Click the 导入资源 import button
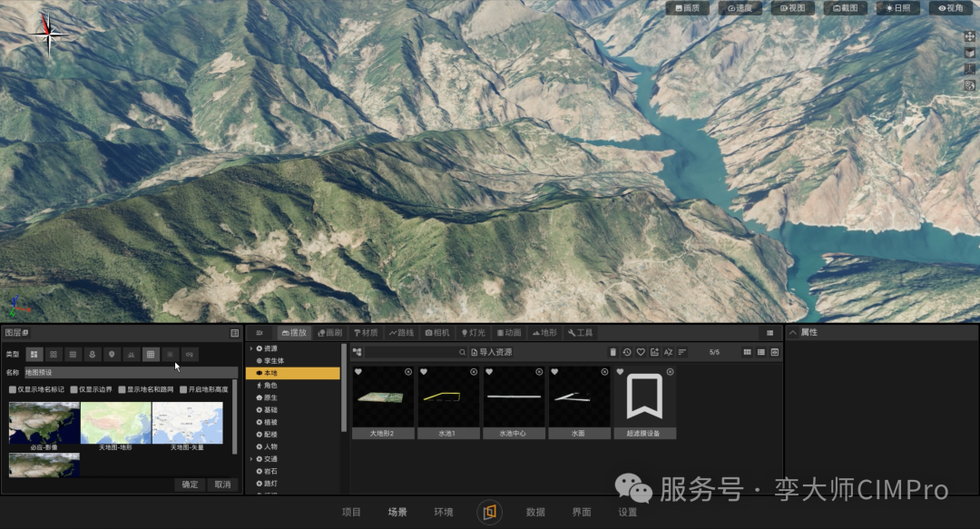This screenshot has width=980, height=529. click(491, 352)
